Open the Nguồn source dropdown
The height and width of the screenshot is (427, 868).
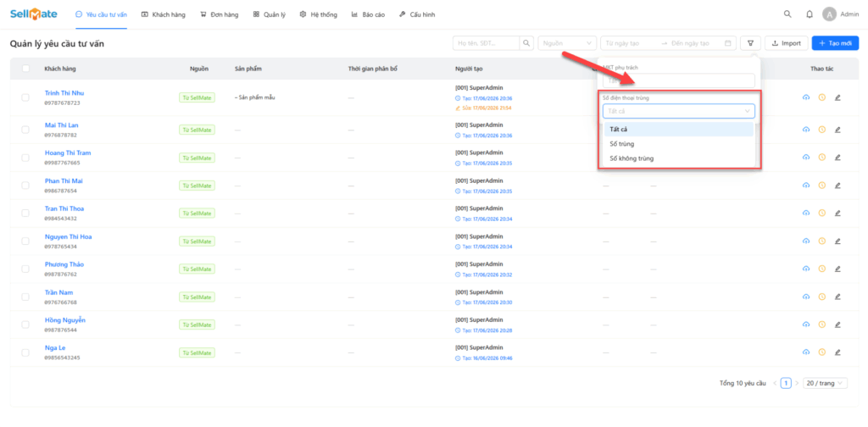pyautogui.click(x=567, y=43)
